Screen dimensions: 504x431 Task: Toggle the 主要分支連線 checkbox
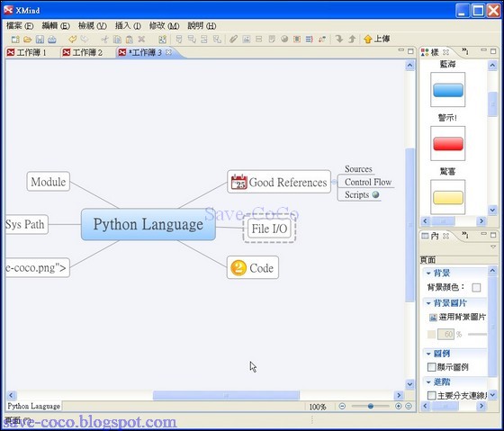[x=431, y=395]
